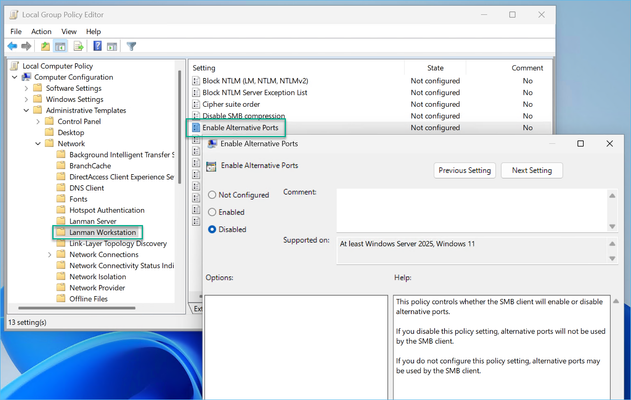Expand the Windows Settings node

[27, 99]
